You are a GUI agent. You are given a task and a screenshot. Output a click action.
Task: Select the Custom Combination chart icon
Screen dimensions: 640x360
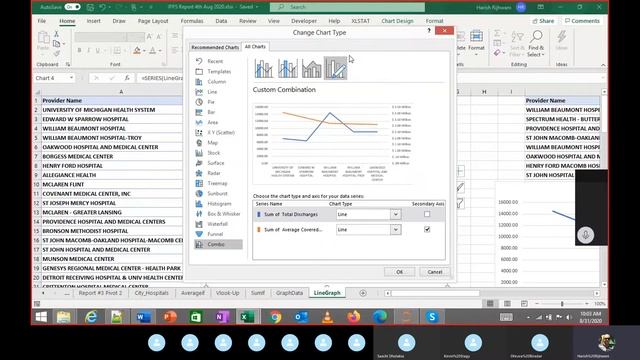(336, 68)
